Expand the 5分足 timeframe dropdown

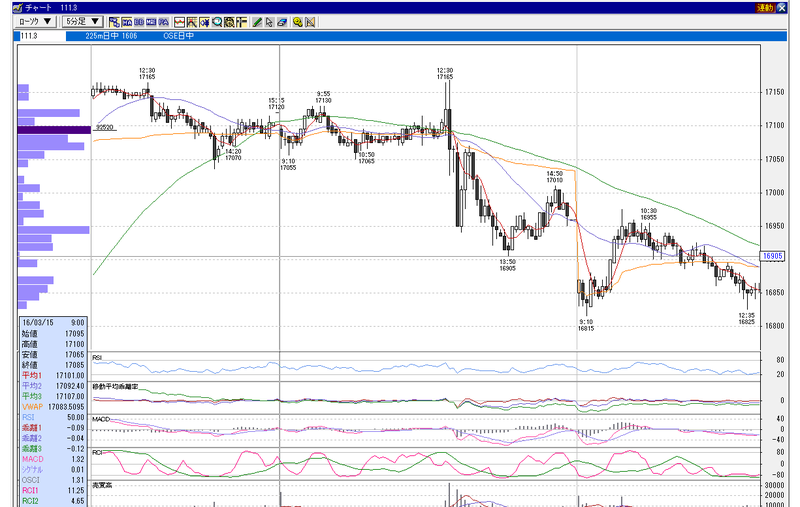83,21
